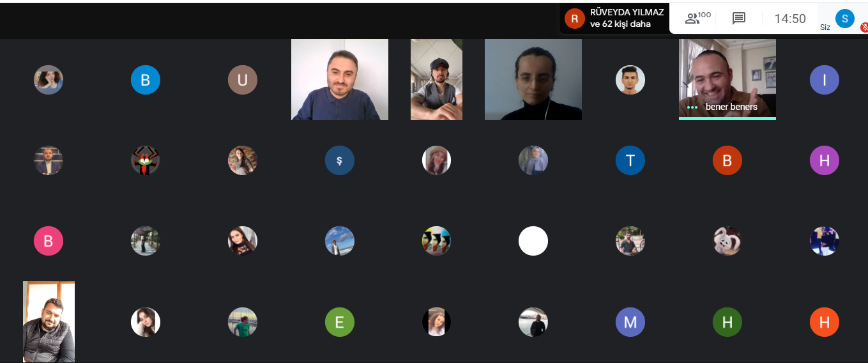This screenshot has height=363, width=868.
Task: Select the purple M participant avatar
Action: click(630, 322)
